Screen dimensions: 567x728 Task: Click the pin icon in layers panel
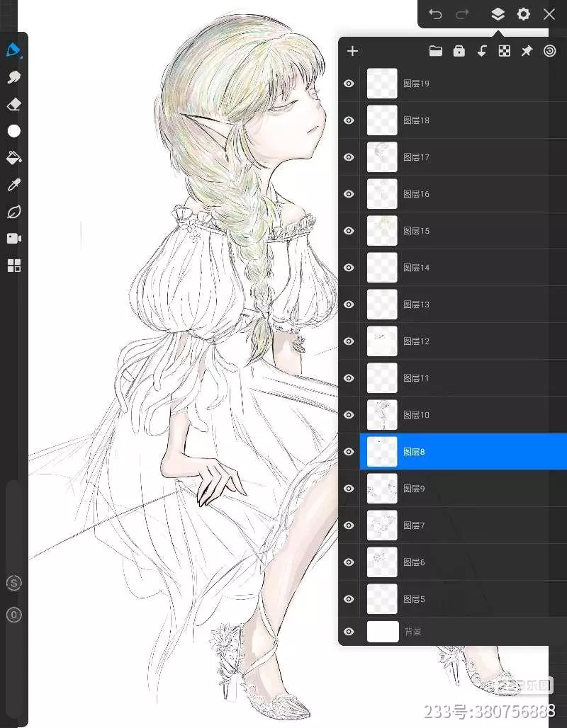(x=527, y=51)
